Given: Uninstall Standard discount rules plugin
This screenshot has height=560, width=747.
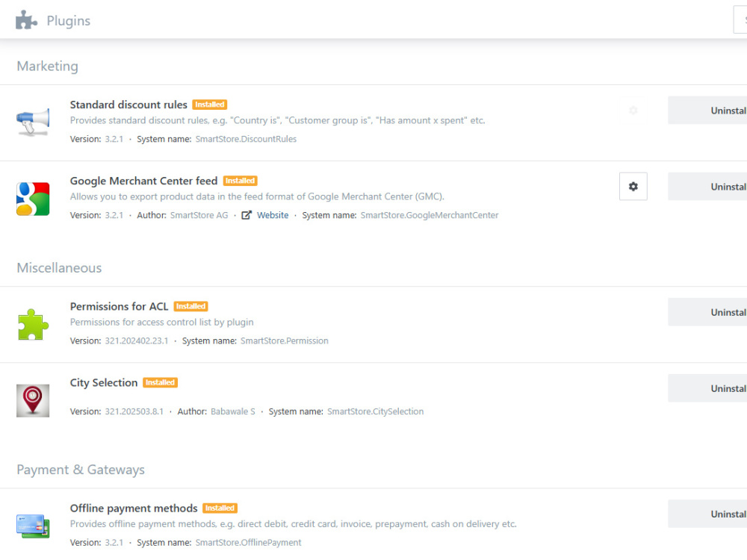Looking at the screenshot, I should pos(707,111).
